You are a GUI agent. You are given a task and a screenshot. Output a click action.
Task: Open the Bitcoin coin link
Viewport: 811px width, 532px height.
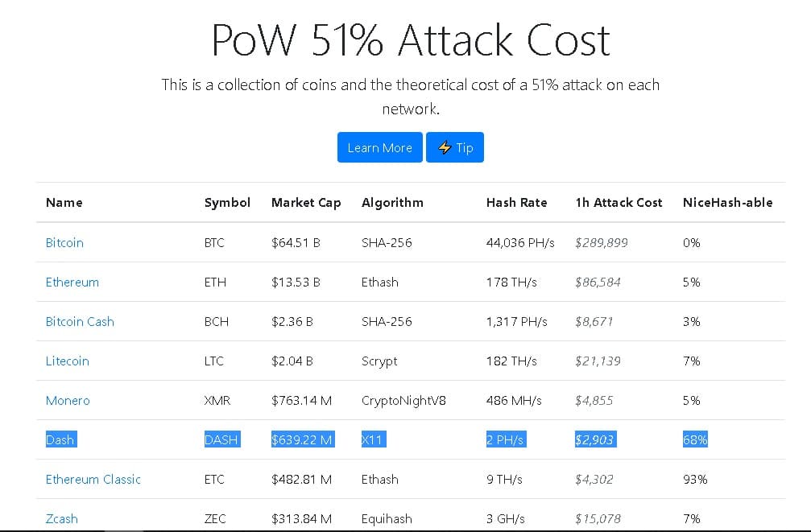point(64,242)
